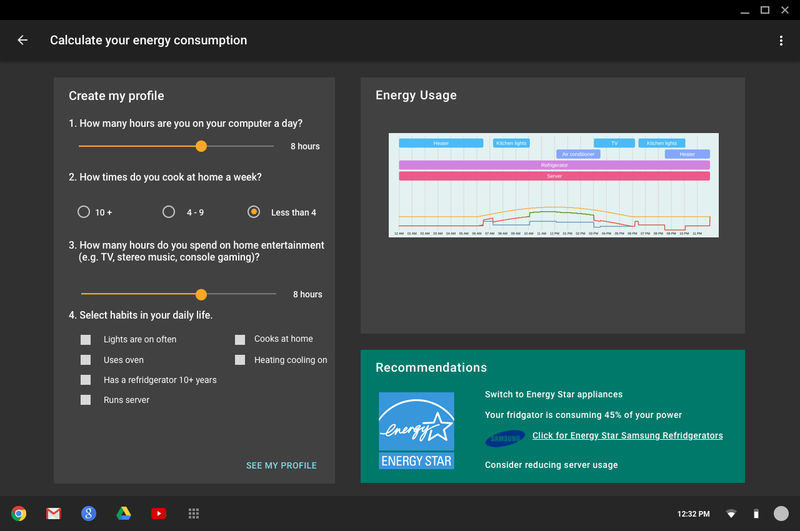Open Google Drive from the shelf
The image size is (800, 531).
tap(124, 513)
